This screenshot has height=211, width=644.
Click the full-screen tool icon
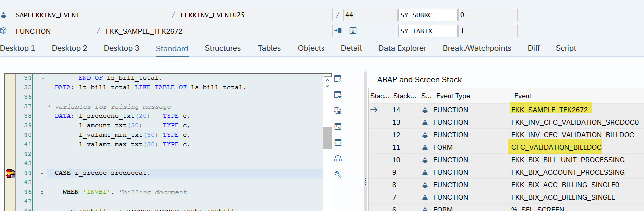point(338,127)
